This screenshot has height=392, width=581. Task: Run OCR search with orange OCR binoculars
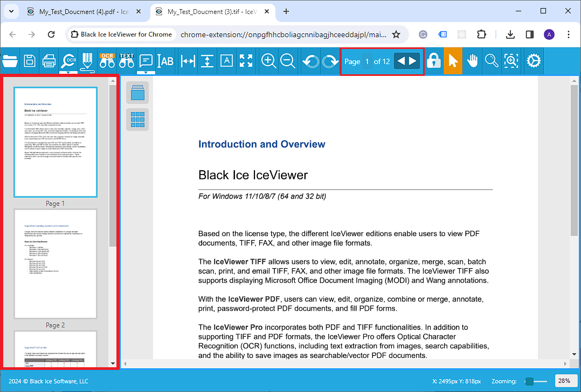(x=107, y=61)
